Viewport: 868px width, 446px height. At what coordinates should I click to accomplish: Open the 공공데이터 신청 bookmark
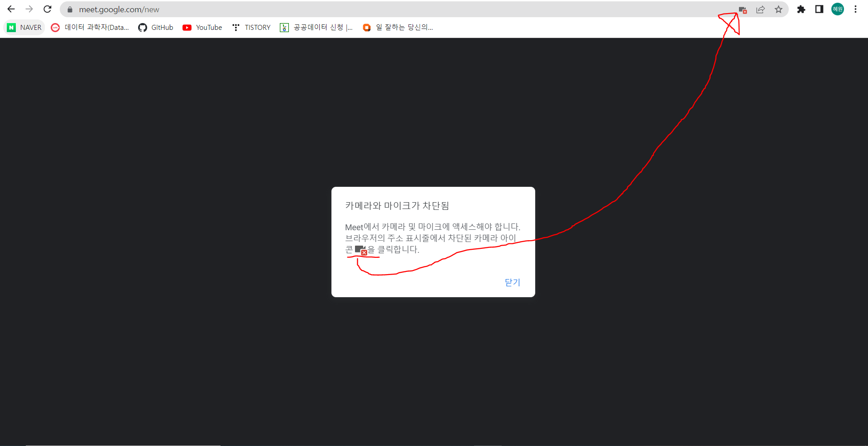[316, 28]
